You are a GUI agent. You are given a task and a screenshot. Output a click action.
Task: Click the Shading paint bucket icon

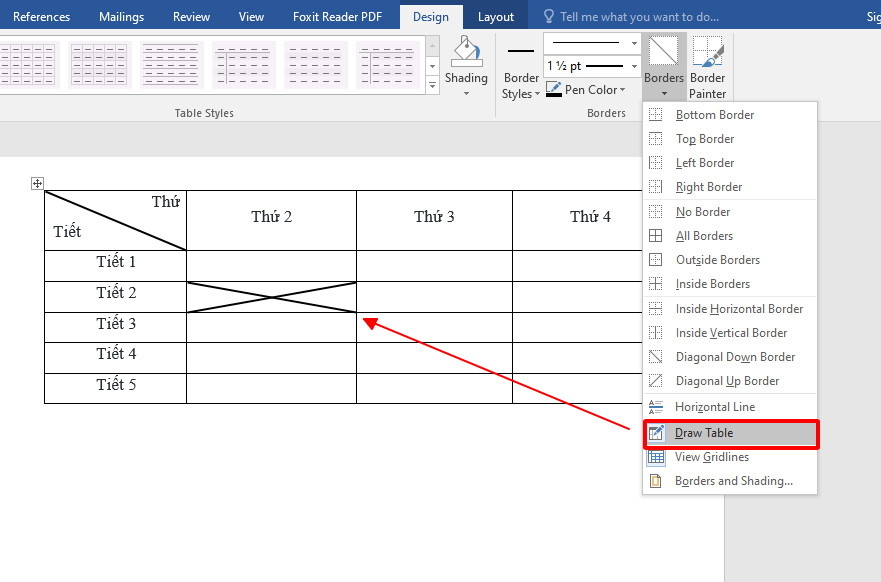pyautogui.click(x=467, y=51)
